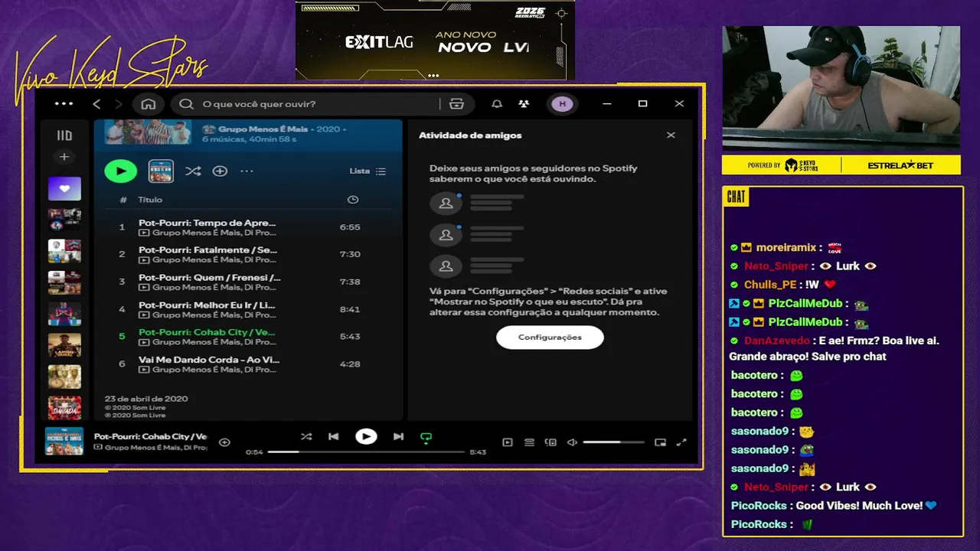Toggle the green repeat button
The height and width of the screenshot is (551, 980).
pyautogui.click(x=426, y=438)
